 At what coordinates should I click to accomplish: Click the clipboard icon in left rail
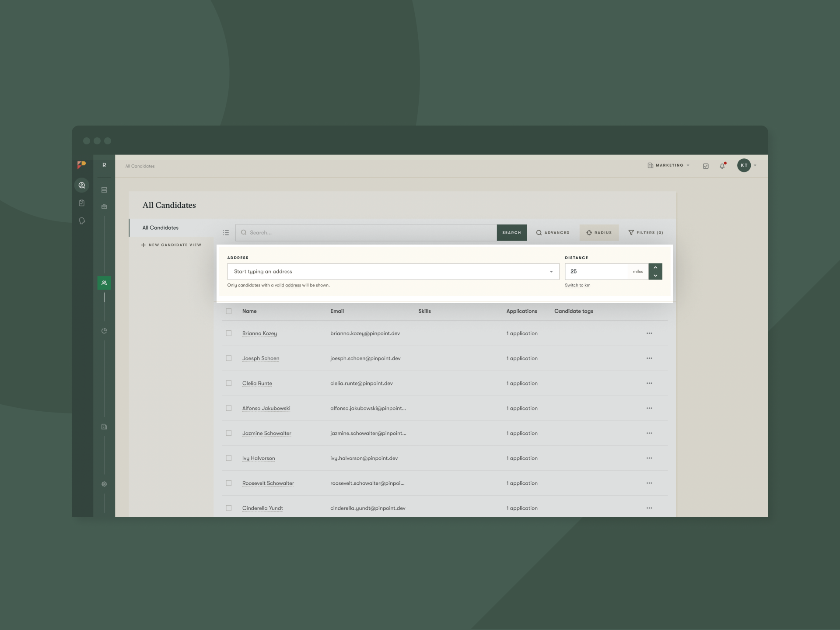coord(82,203)
